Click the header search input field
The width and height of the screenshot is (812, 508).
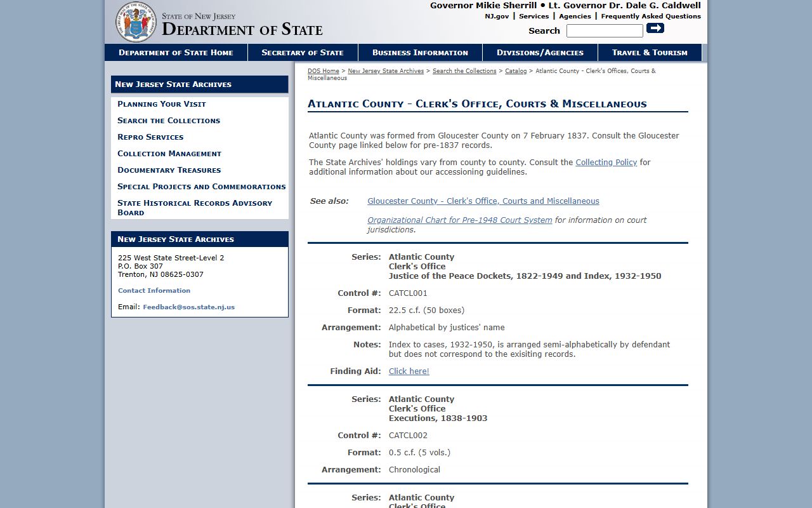coord(605,30)
